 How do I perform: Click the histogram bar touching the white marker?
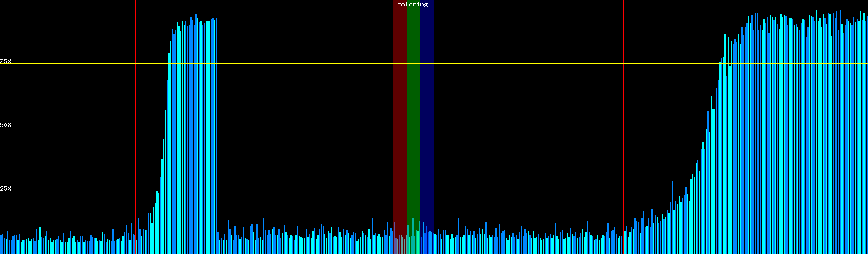[x=215, y=135]
